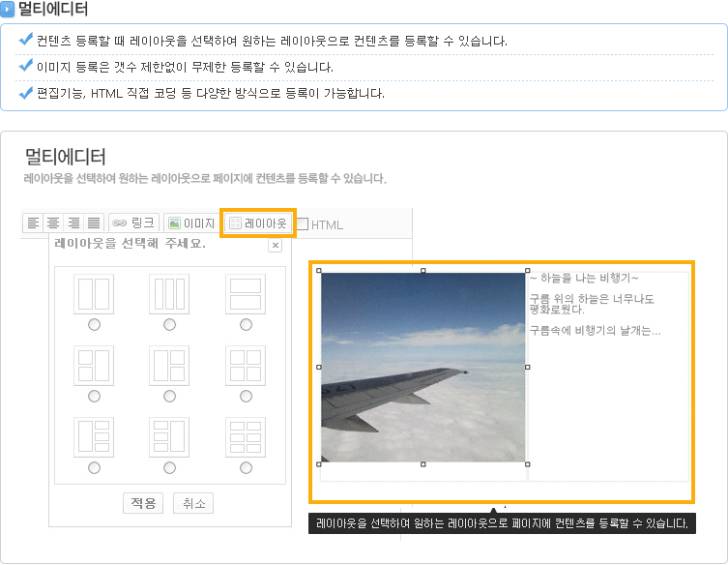Center-align text in toolbar
The width and height of the screenshot is (728, 565).
click(x=53, y=223)
